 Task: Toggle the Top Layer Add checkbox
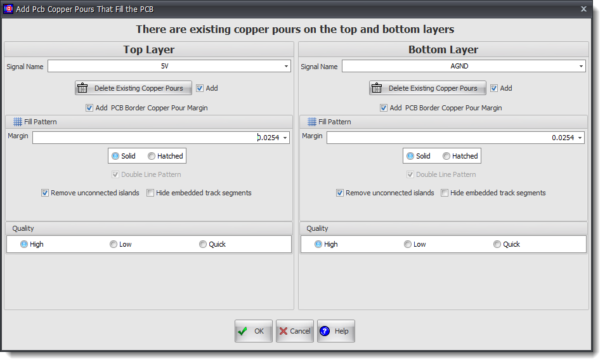(x=200, y=88)
